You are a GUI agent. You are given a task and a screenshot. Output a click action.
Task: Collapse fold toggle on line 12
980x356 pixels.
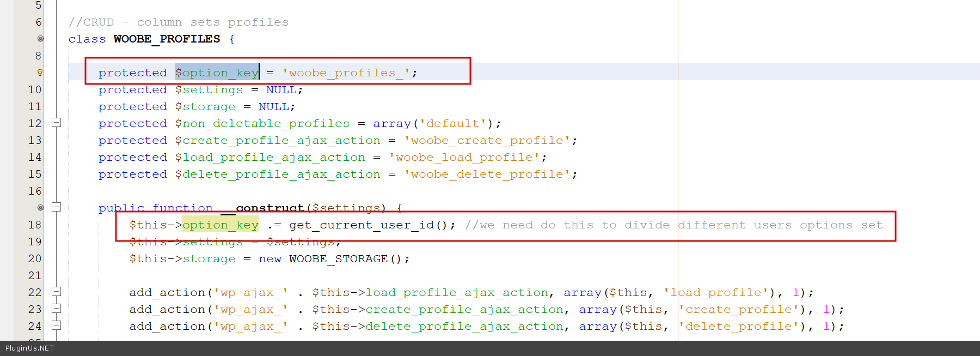coord(56,123)
